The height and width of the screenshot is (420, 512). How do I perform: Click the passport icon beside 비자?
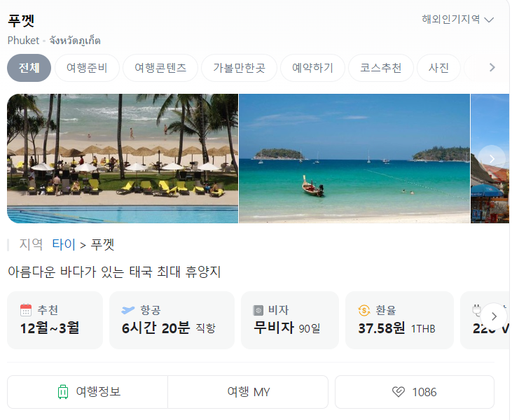(258, 310)
